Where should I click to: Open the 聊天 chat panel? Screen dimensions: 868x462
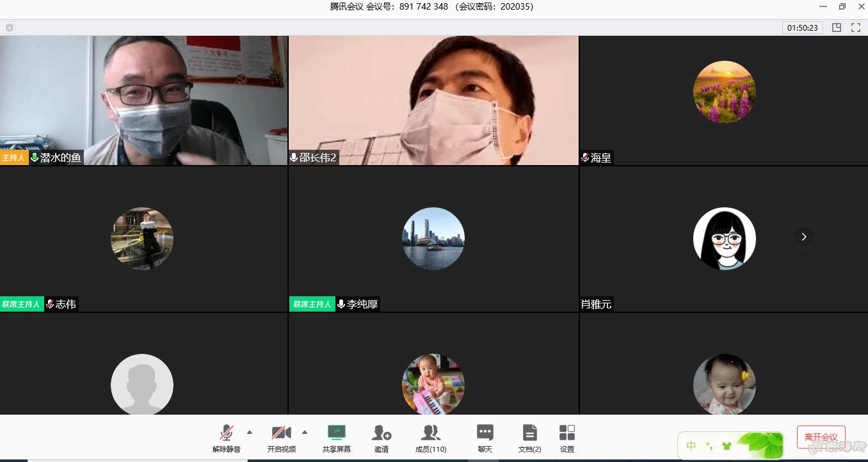click(x=485, y=438)
